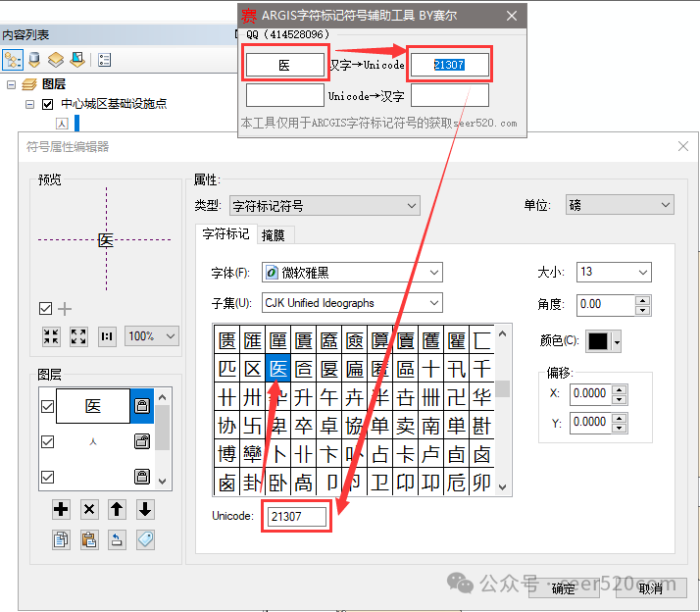This screenshot has height=612, width=700.
Task: Select the 卫 character in the grid
Action: (380, 482)
